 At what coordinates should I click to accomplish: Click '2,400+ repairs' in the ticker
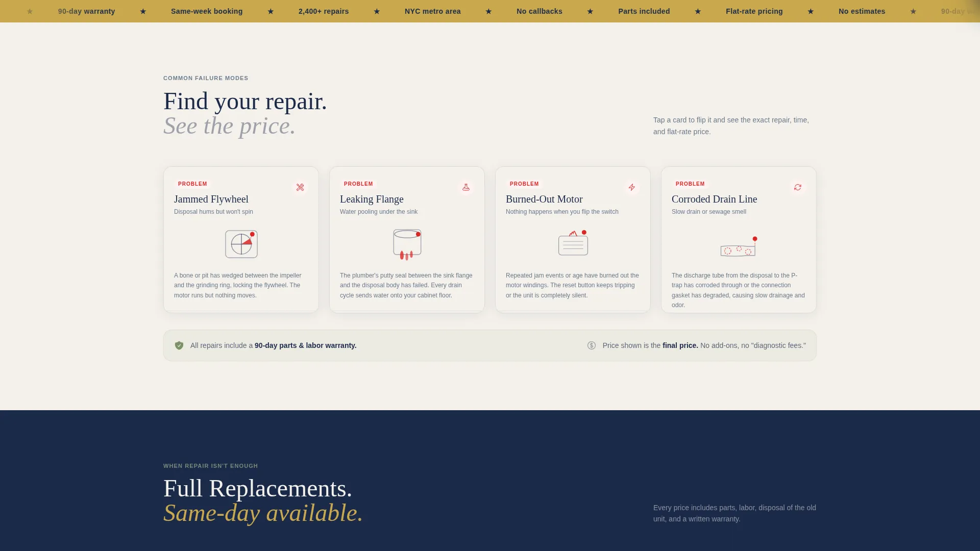click(324, 11)
